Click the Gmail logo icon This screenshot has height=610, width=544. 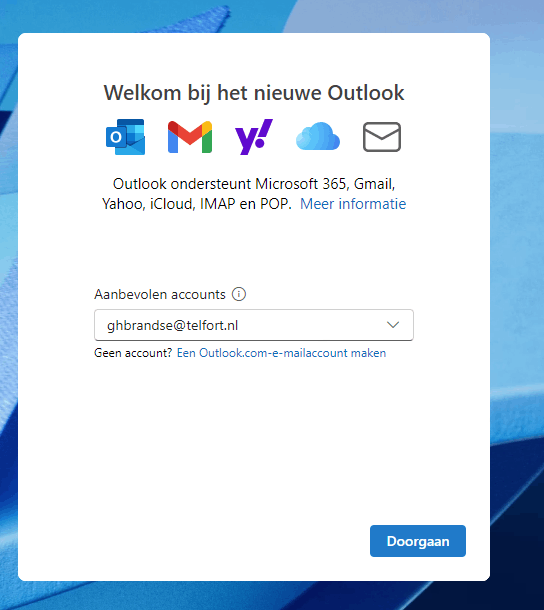[190, 137]
